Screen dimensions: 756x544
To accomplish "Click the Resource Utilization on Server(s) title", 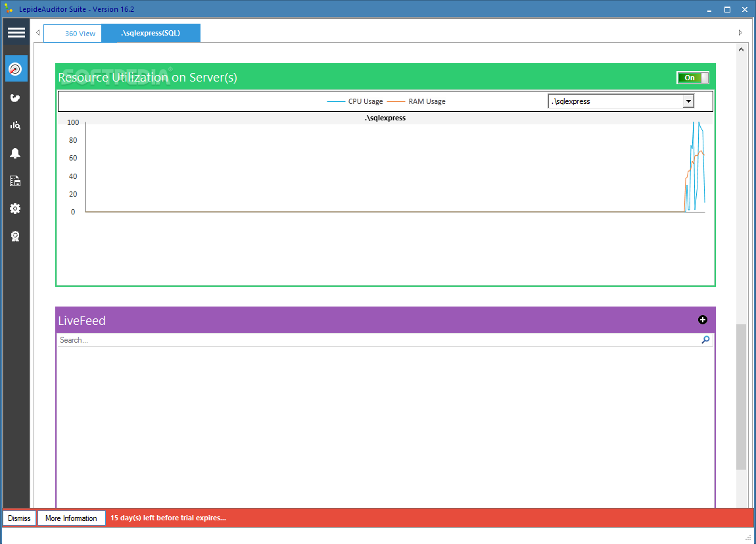I will tap(147, 78).
